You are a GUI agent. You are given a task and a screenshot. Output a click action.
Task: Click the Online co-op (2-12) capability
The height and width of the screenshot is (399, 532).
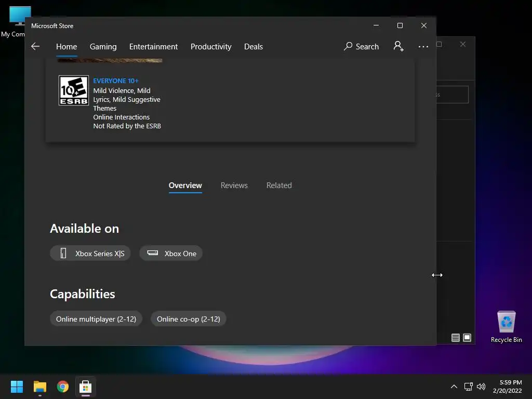click(x=188, y=319)
